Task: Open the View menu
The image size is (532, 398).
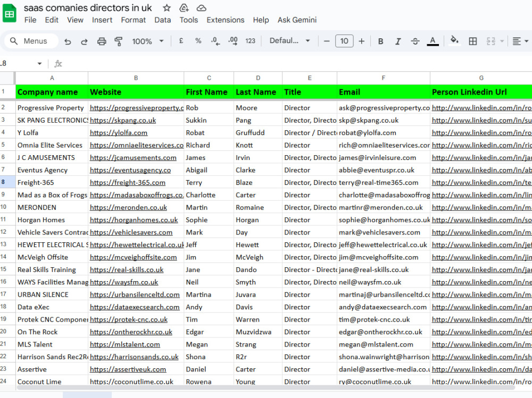Action: (75, 20)
